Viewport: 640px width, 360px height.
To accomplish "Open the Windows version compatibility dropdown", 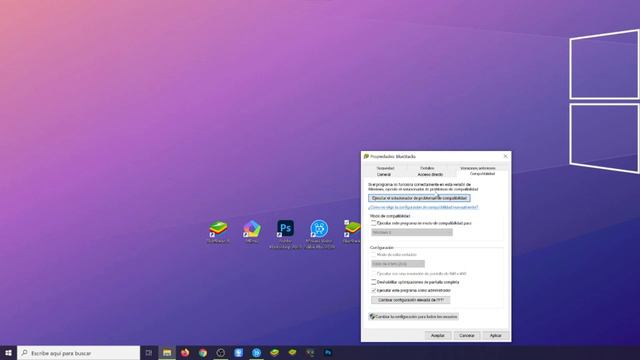I will [x=412, y=232].
